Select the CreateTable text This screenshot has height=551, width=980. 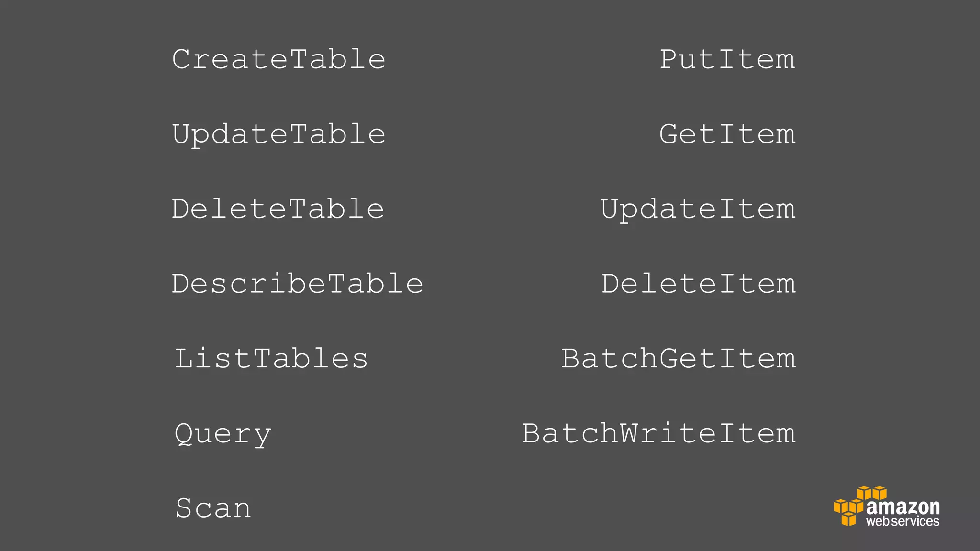tap(279, 59)
